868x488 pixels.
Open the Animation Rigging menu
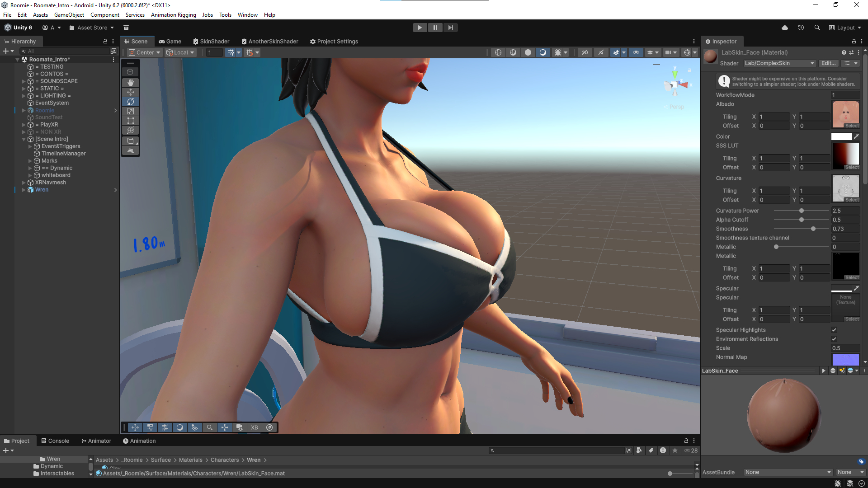[173, 15]
